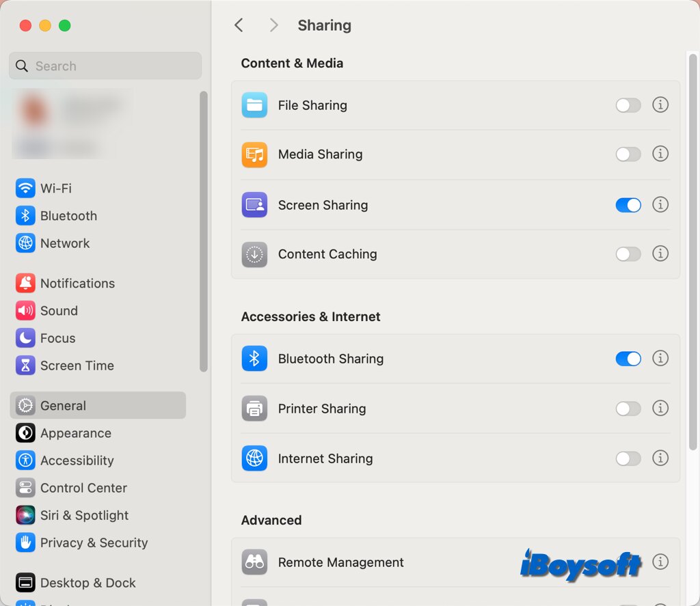Click the Sound speaker icon
The image size is (700, 606).
click(25, 311)
